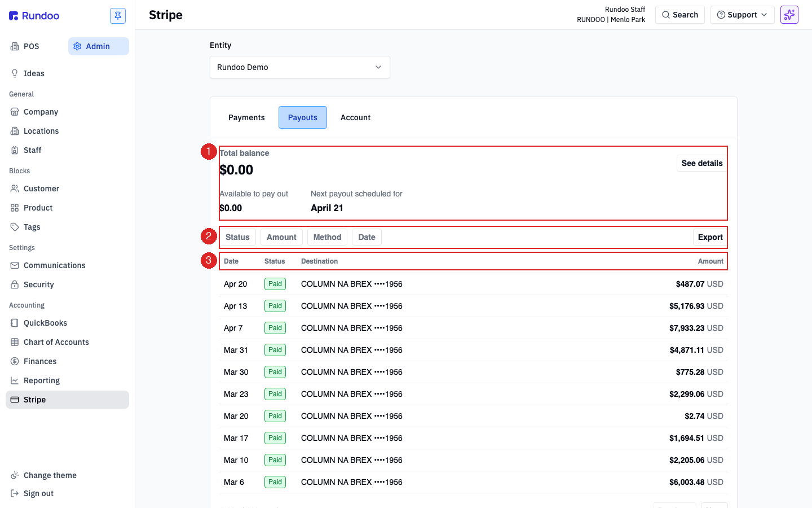Image resolution: width=812 pixels, height=508 pixels.
Task: Click the Admin gear icon
Action: coord(77,46)
